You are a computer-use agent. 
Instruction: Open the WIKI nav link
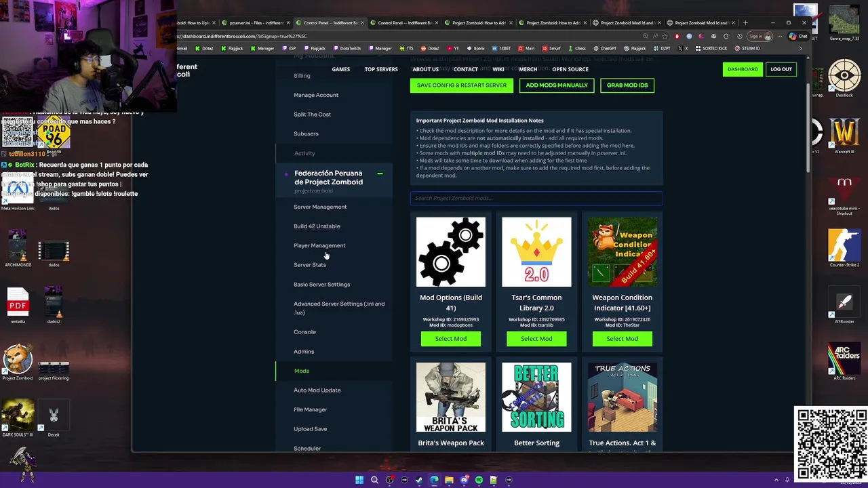(x=498, y=69)
